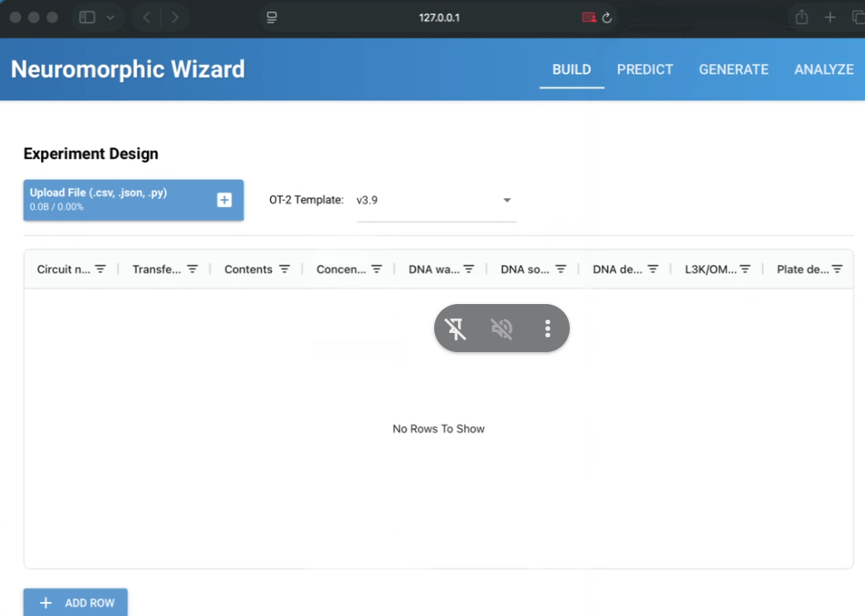865x616 pixels.
Task: Open filter menu for Plate de... column
Action: pyautogui.click(x=837, y=269)
